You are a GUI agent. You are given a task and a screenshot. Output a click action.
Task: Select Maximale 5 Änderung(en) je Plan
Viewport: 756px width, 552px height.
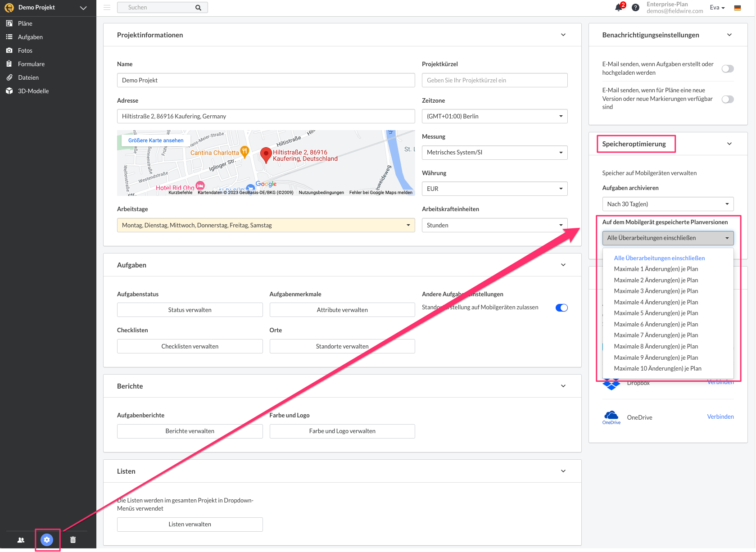tap(668, 313)
